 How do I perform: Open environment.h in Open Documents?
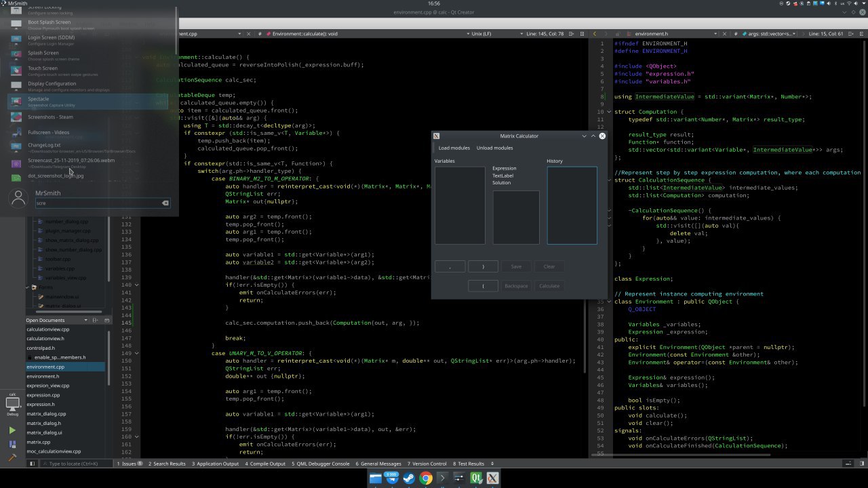click(65, 376)
